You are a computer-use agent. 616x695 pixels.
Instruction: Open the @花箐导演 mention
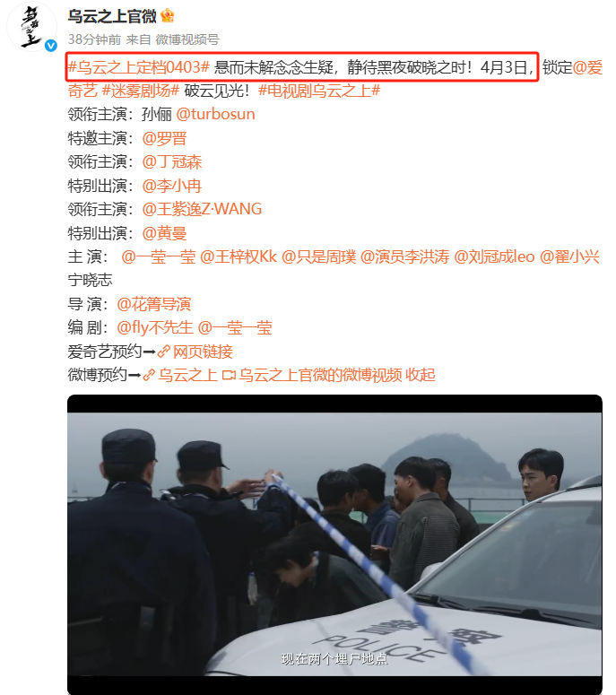154,304
